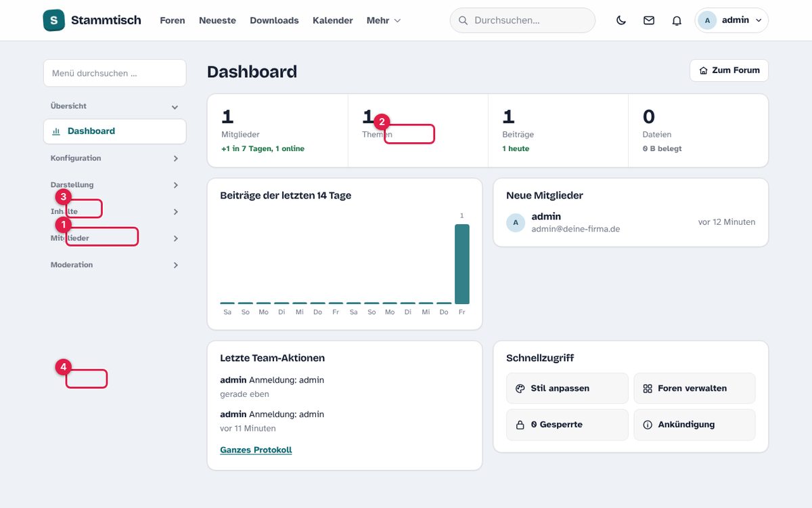Click the Zum Forum button
812x508 pixels.
(729, 70)
